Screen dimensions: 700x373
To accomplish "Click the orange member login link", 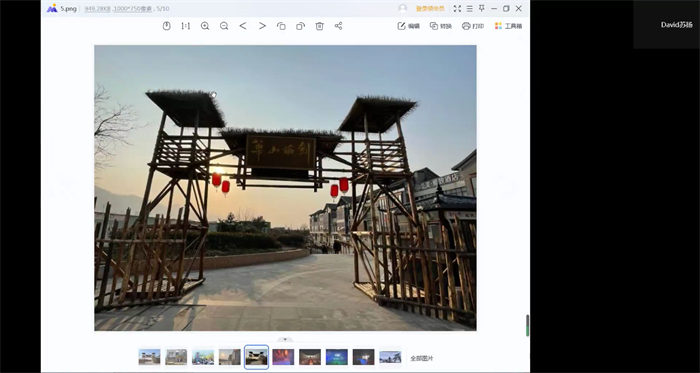I will 430,8.
